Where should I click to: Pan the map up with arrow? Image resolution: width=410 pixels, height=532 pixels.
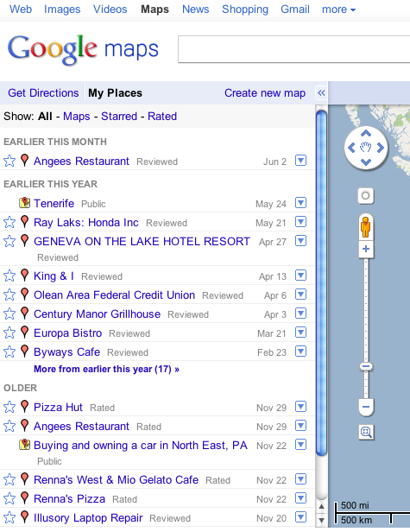(366, 134)
